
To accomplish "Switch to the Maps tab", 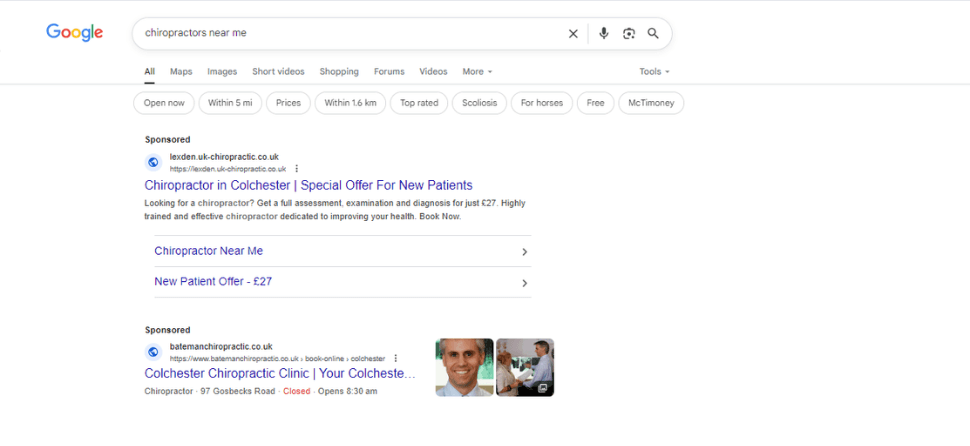I will pos(181,72).
